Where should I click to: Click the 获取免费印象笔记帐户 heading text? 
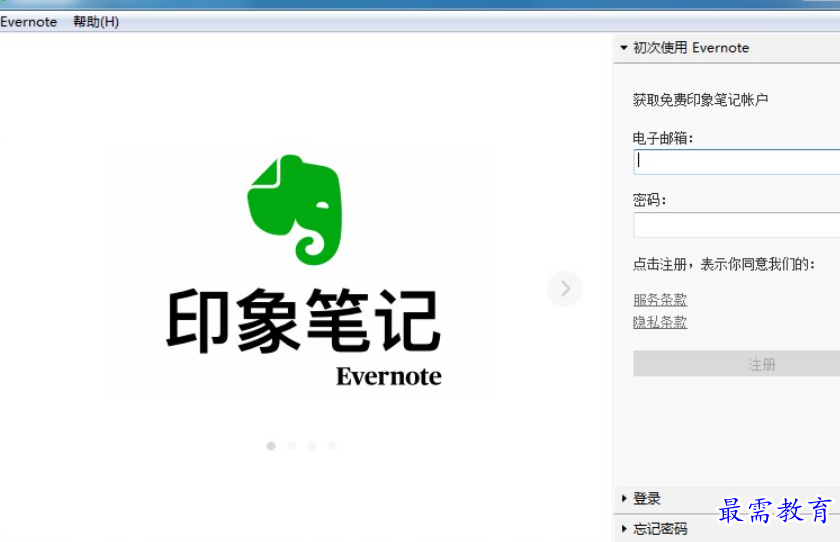click(x=701, y=100)
